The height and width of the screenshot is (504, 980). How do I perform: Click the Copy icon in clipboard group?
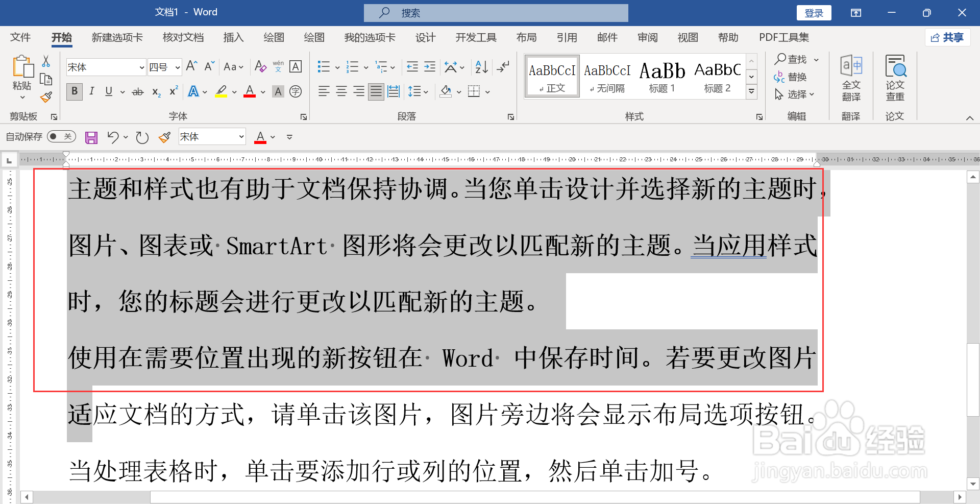point(46,79)
